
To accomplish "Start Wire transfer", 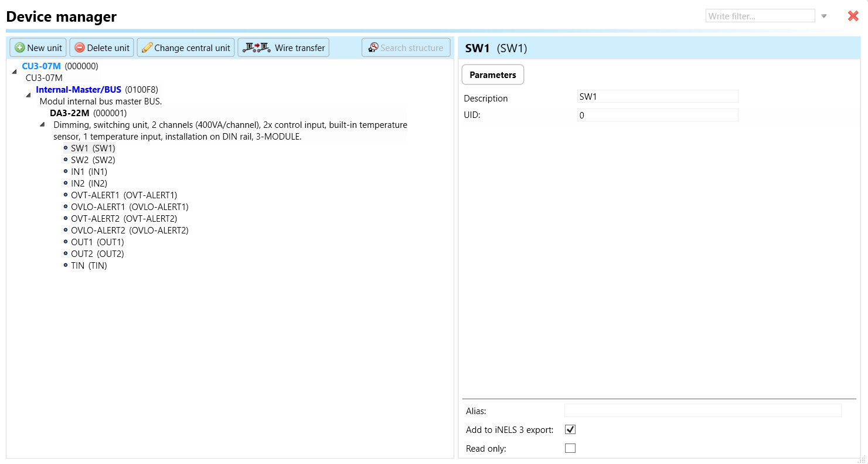I will pyautogui.click(x=284, y=48).
